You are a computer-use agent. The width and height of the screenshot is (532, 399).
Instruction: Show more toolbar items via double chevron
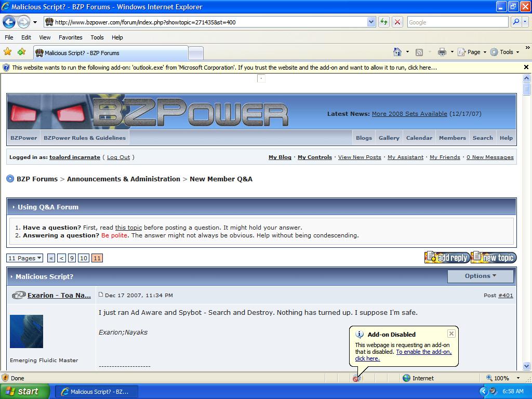click(x=527, y=48)
